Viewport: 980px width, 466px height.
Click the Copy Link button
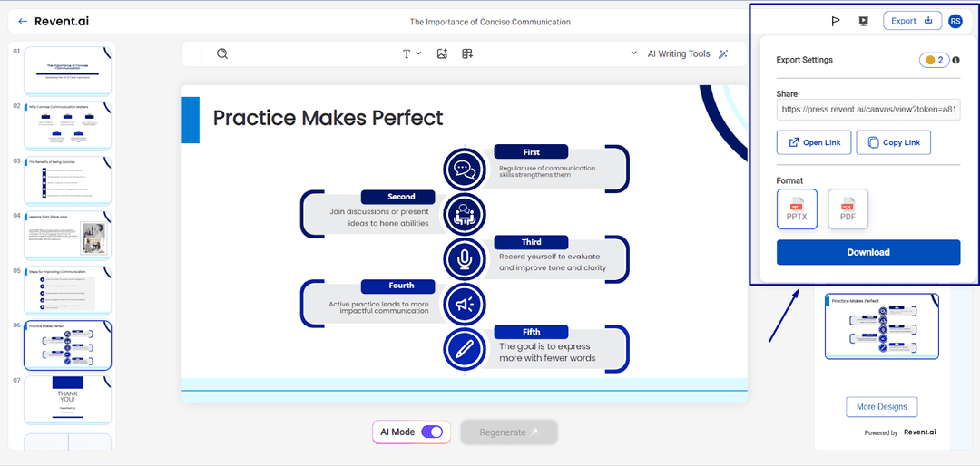(893, 142)
